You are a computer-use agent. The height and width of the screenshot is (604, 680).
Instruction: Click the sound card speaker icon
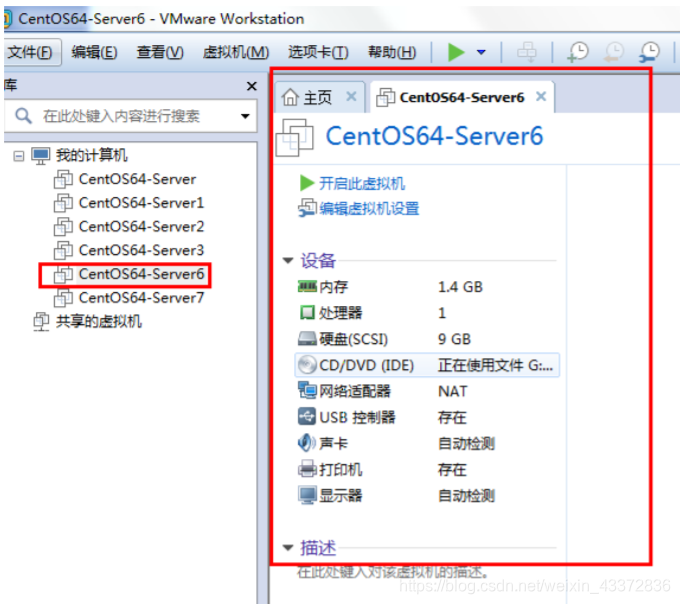[x=307, y=443]
